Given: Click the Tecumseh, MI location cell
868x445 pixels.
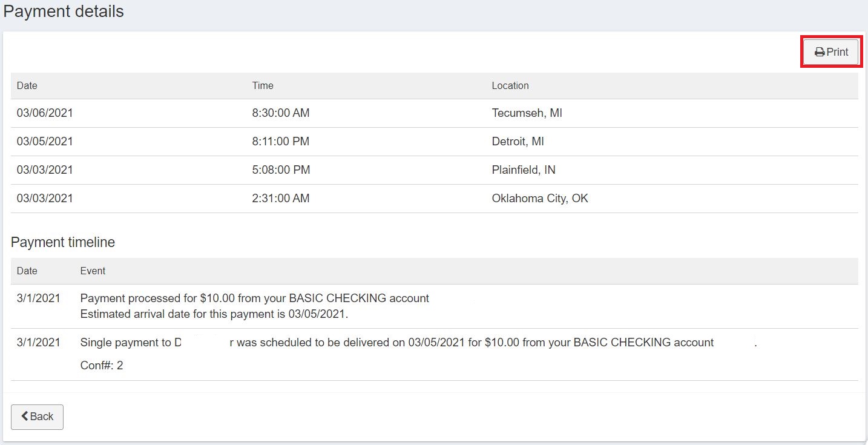Looking at the screenshot, I should pyautogui.click(x=527, y=113).
